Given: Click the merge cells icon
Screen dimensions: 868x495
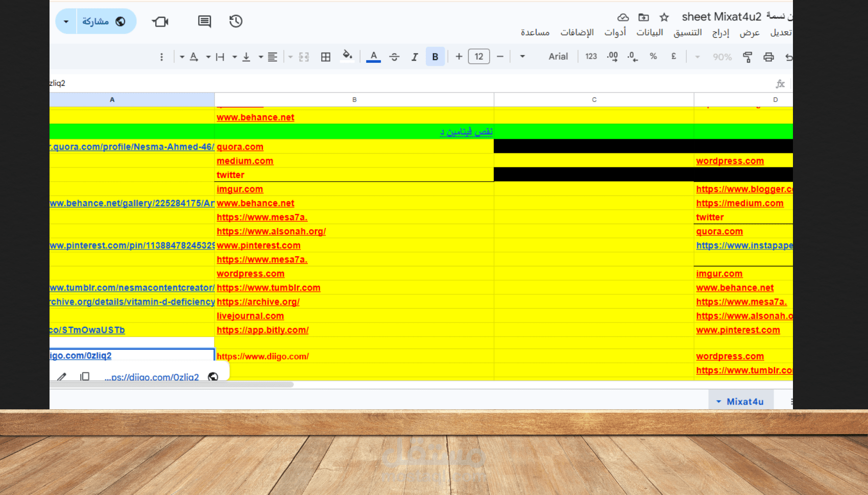Looking at the screenshot, I should coord(304,57).
